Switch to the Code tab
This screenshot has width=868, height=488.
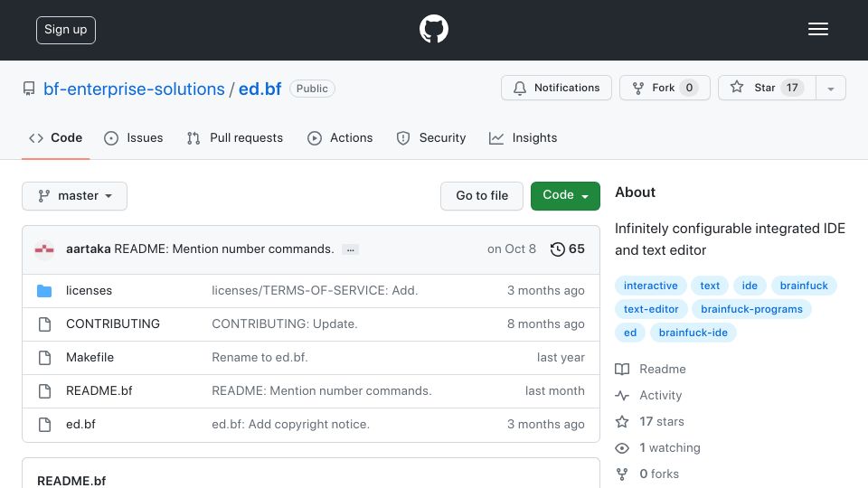(55, 137)
